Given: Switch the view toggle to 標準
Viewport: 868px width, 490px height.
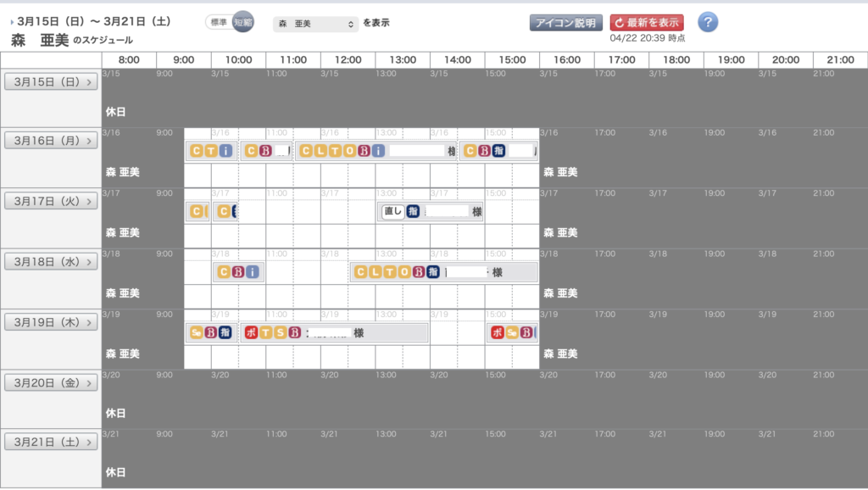Looking at the screenshot, I should [x=217, y=23].
